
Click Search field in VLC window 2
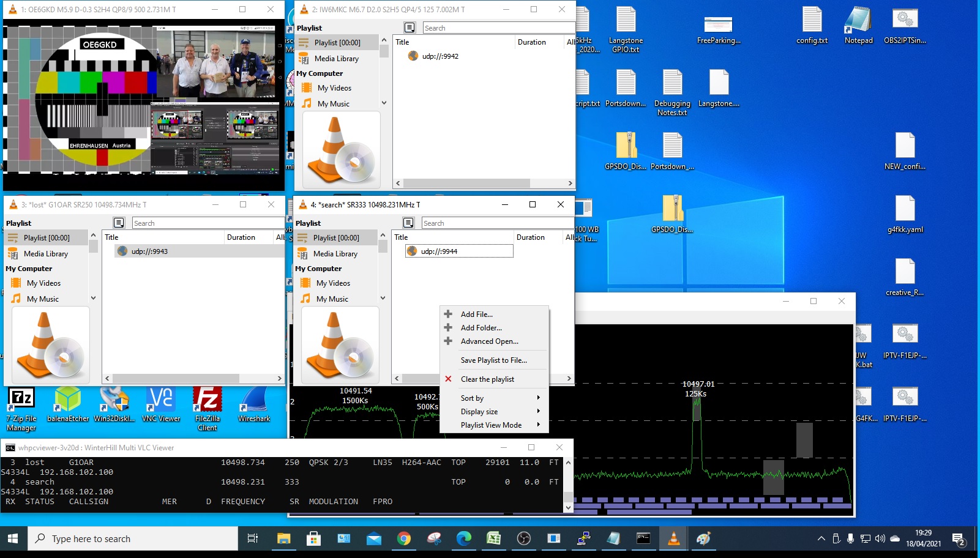[x=498, y=28]
